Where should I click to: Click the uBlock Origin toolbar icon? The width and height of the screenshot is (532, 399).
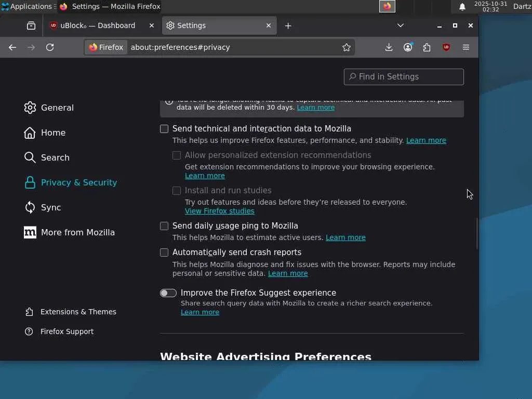pyautogui.click(x=446, y=47)
